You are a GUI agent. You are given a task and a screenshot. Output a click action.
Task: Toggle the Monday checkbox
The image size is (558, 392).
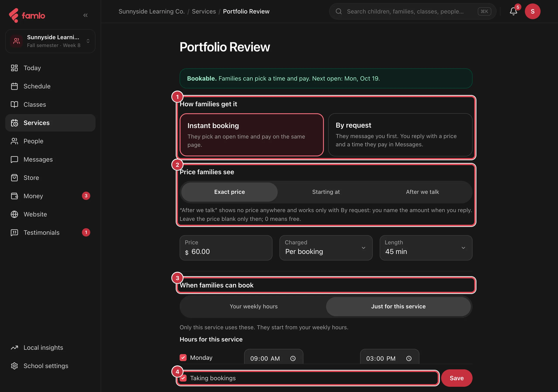pyautogui.click(x=183, y=358)
